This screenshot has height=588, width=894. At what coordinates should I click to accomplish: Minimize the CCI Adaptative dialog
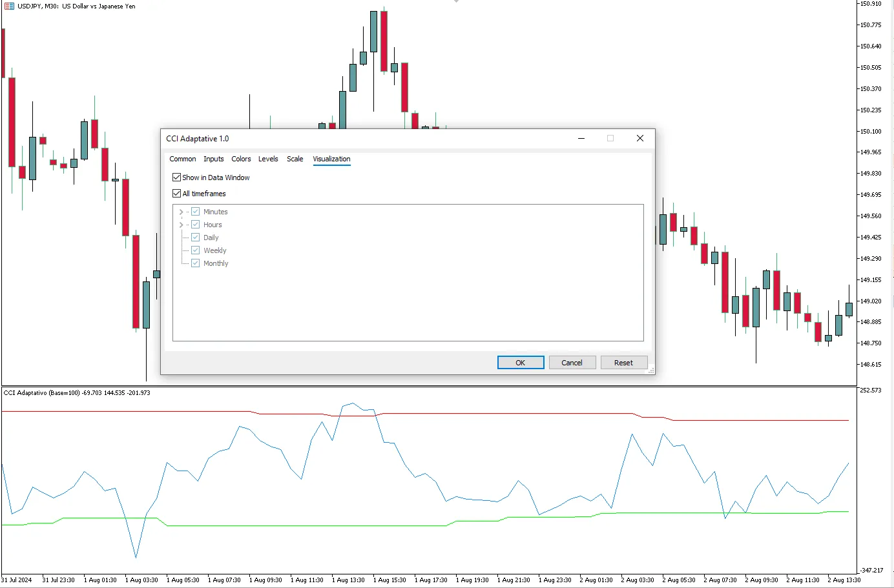click(x=581, y=138)
